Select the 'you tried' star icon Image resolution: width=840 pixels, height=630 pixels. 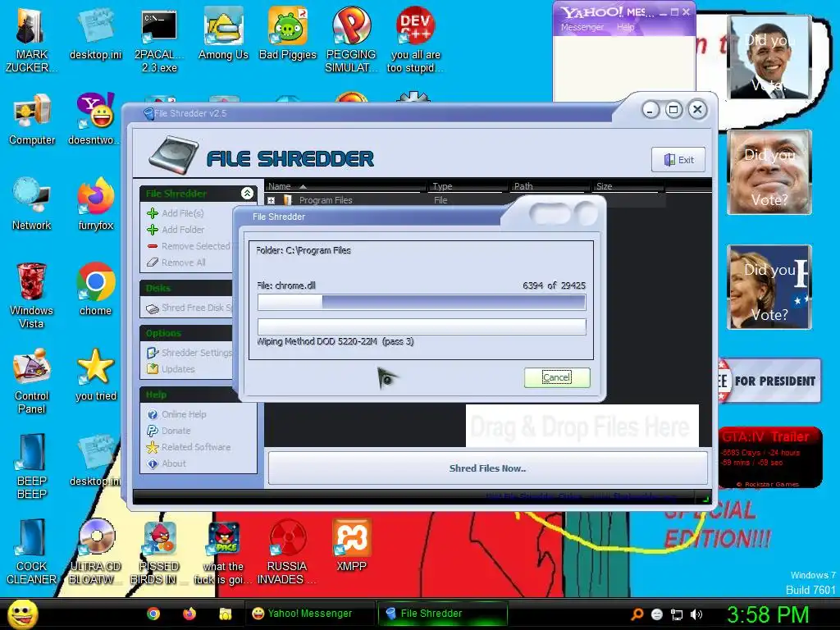pos(95,375)
